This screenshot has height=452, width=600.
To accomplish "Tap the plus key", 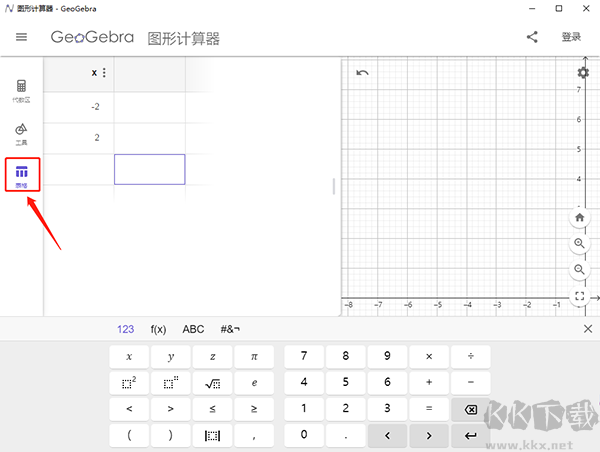I will pyautogui.click(x=429, y=382).
